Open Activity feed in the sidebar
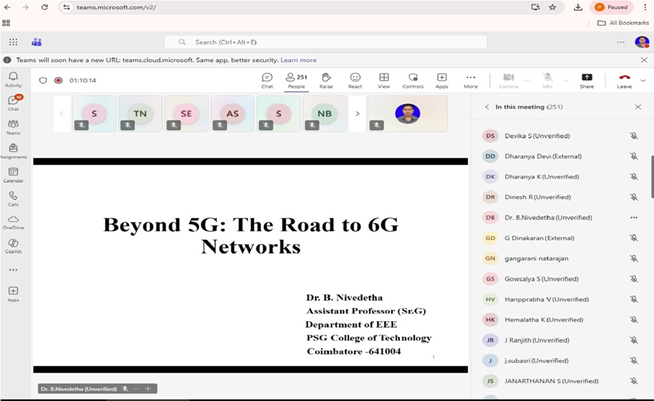The width and height of the screenshot is (654, 401). click(13, 79)
